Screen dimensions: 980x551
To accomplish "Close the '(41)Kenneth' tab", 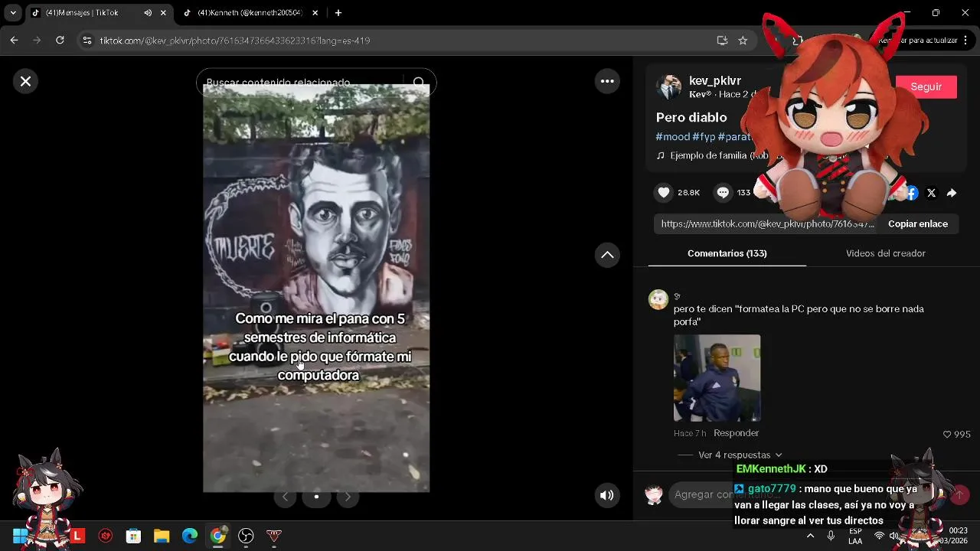I will click(x=315, y=13).
